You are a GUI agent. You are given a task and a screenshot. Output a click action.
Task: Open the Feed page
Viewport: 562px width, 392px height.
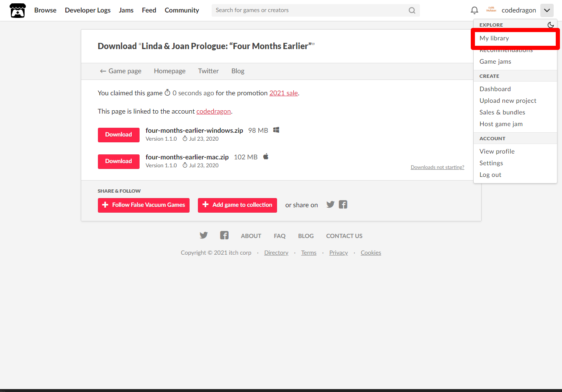149,10
